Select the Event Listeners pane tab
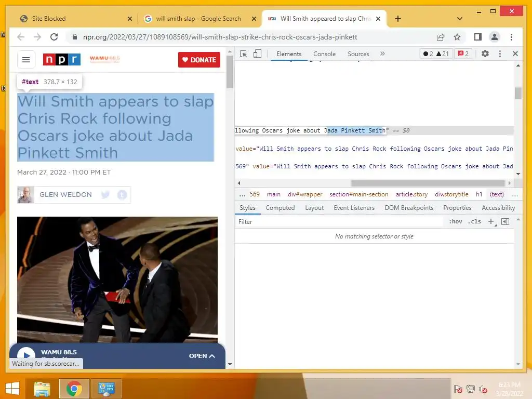The height and width of the screenshot is (399, 532). 354,208
